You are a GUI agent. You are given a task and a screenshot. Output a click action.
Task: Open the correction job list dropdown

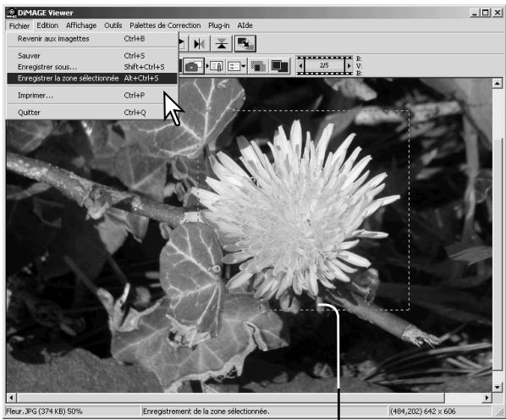236,66
